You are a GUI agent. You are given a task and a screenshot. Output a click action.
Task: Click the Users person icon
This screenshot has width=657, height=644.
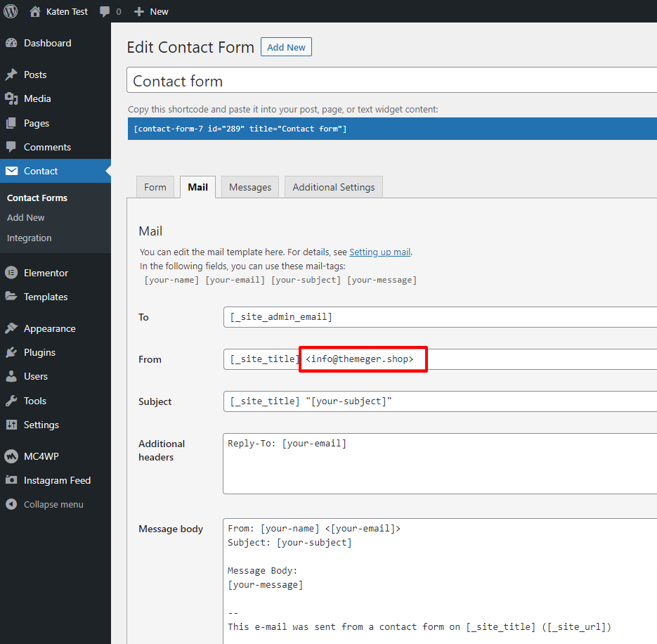point(11,376)
